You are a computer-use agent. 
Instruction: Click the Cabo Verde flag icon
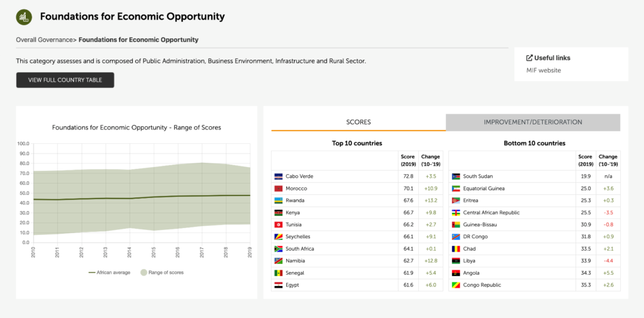[278, 177]
